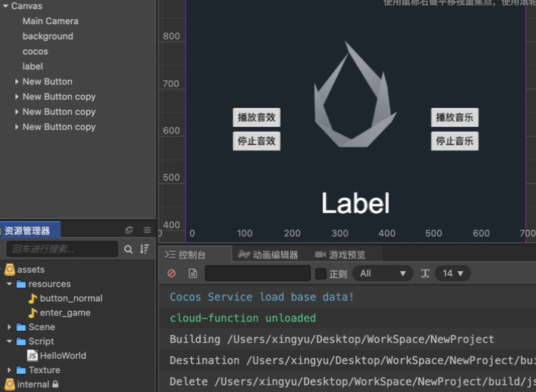Focus the console filter input
Viewport: 536px width, 392px height.
pyautogui.click(x=258, y=273)
